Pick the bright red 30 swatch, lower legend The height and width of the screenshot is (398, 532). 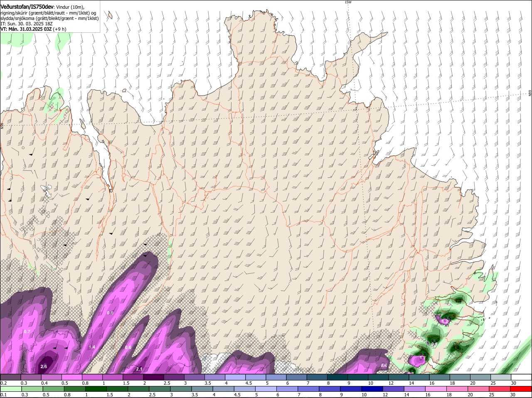tap(522, 389)
